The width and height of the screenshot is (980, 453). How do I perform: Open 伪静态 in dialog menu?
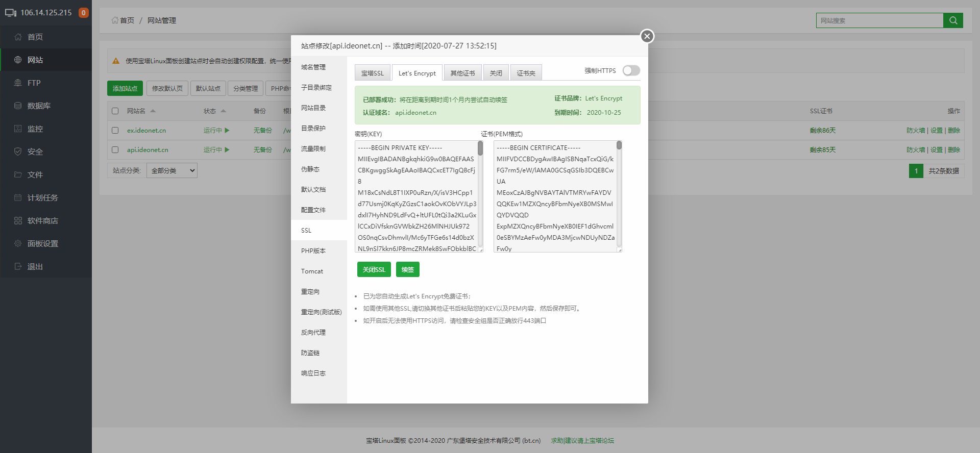tap(319, 169)
